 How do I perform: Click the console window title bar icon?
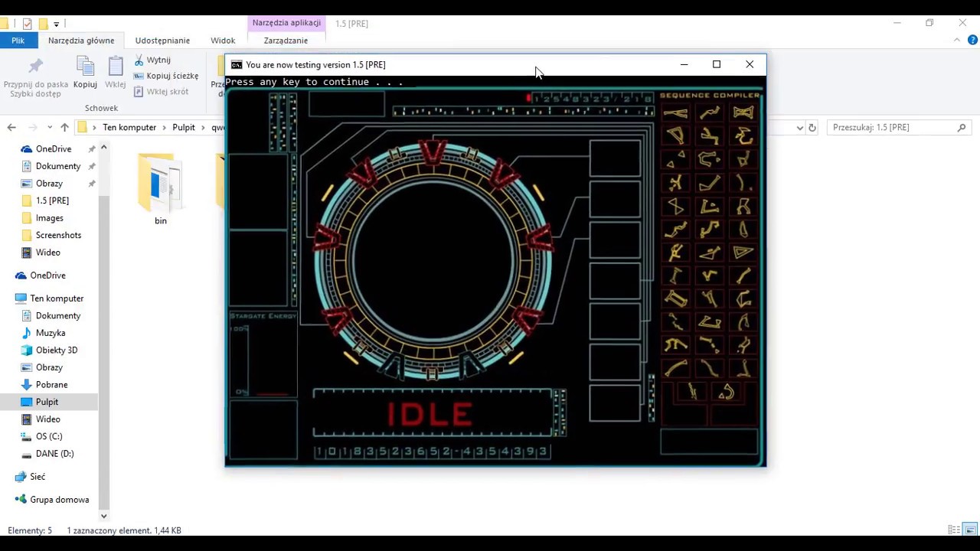pos(237,65)
